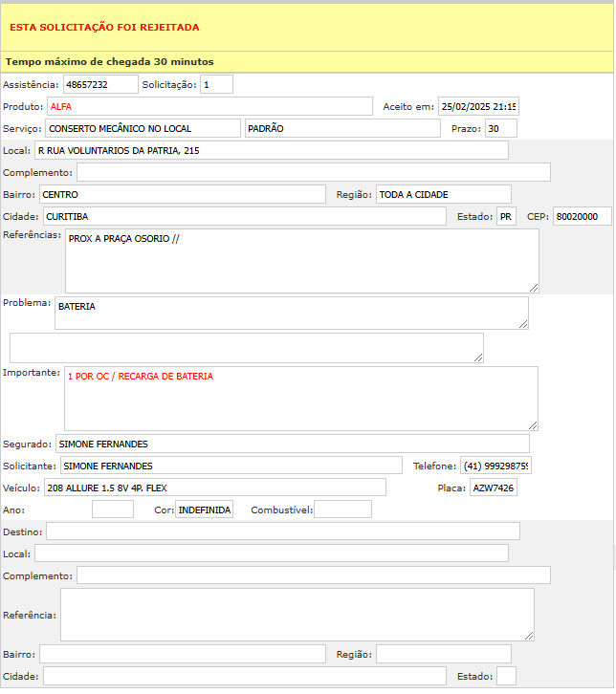Select the Segurado field SIMONE FERNANDES
The image size is (616, 694).
pyautogui.click(x=292, y=444)
